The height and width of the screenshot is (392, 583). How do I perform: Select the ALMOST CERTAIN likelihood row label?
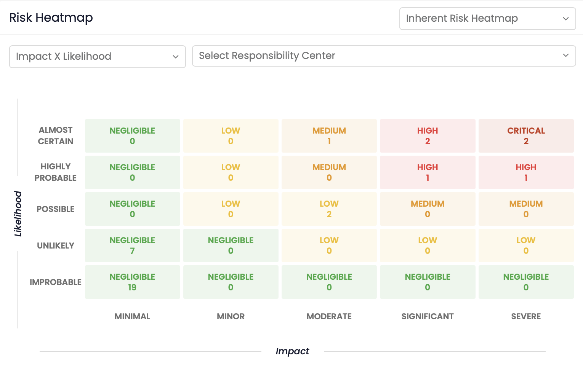coord(56,135)
